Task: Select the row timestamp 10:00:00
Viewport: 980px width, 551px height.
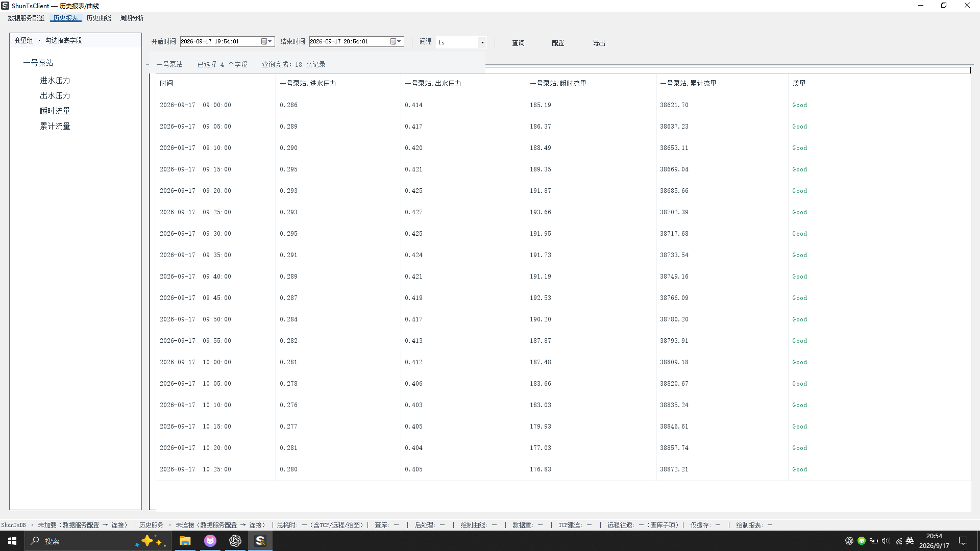Action: (195, 362)
